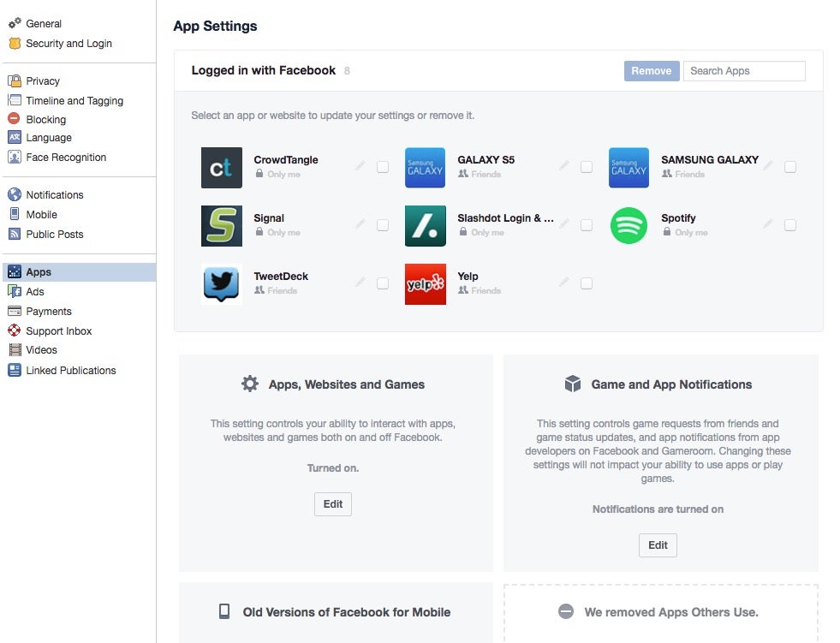Click the Mobile phone icon in the sidebar
This screenshot has width=840, height=643.
[x=15, y=214]
